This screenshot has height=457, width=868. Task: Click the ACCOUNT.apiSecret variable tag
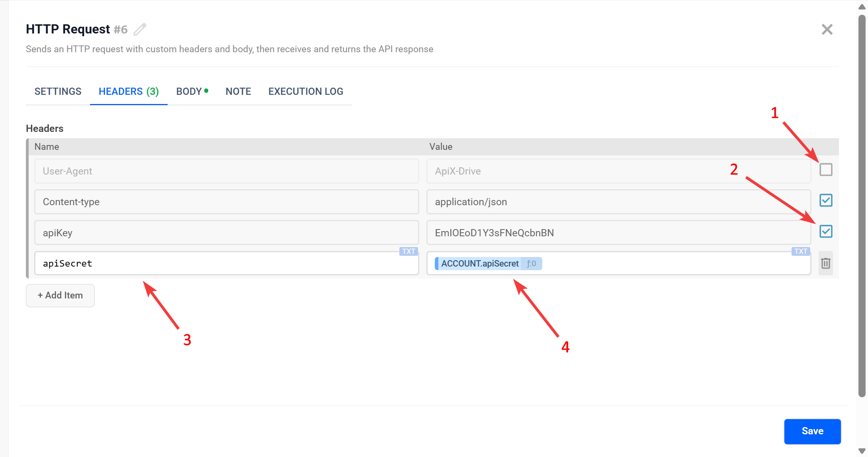pyautogui.click(x=479, y=263)
